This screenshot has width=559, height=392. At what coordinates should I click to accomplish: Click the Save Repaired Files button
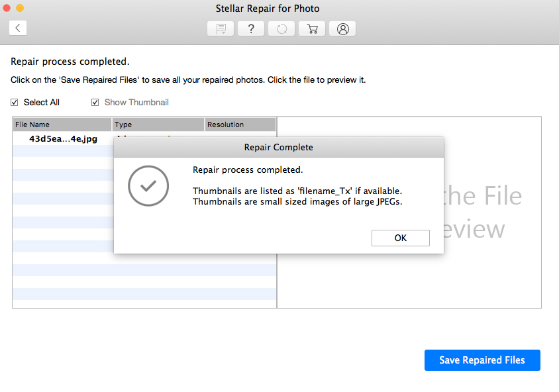click(482, 360)
